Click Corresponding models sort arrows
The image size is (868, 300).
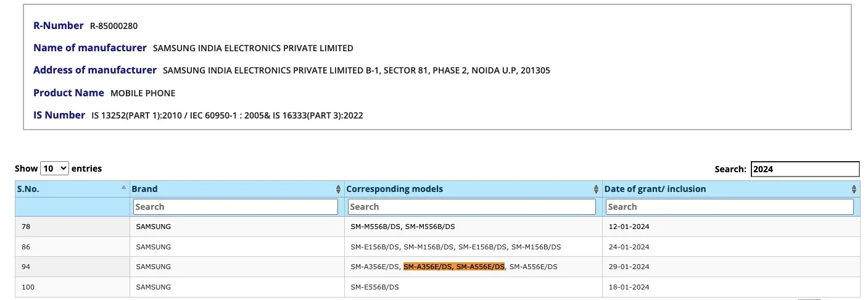coord(596,189)
